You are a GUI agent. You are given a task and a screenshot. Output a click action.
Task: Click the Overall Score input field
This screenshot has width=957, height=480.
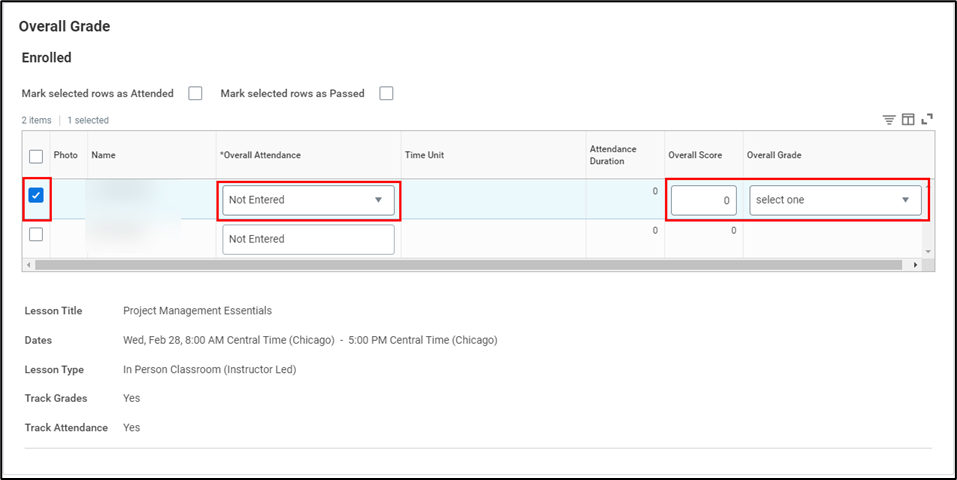[703, 200]
